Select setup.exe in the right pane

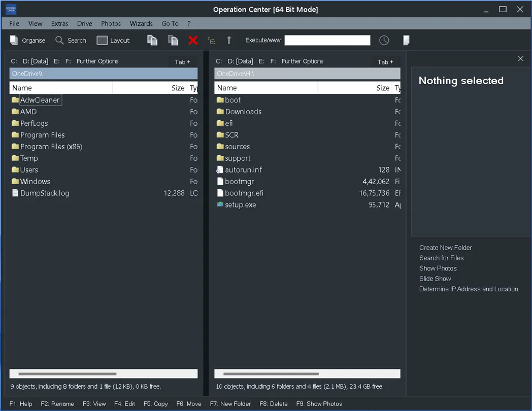tap(240, 204)
